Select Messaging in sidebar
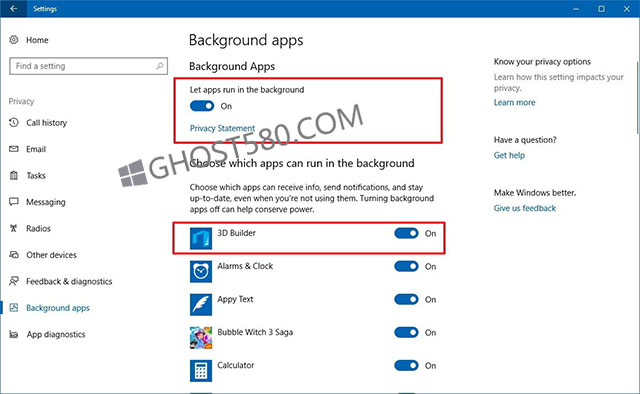Viewport: 640px width, 394px height. (x=46, y=202)
